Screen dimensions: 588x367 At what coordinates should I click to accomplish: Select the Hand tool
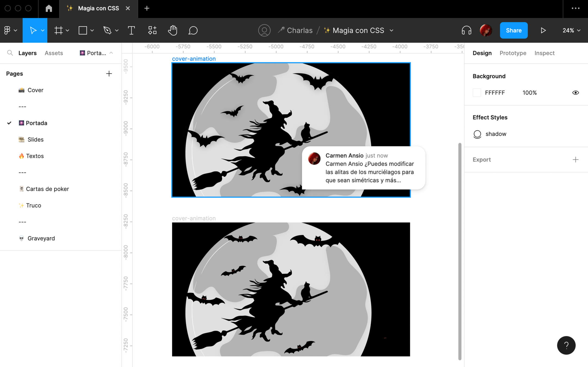[172, 30]
